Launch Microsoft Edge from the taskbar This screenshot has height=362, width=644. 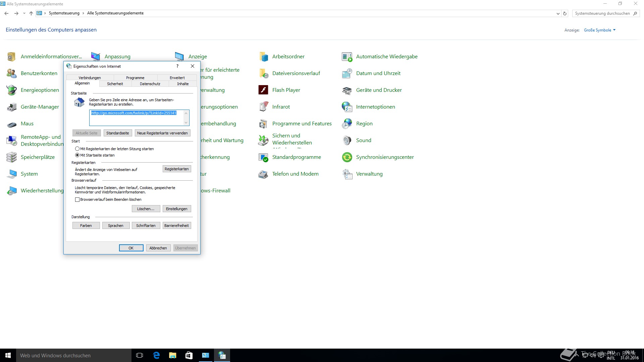pos(156,355)
